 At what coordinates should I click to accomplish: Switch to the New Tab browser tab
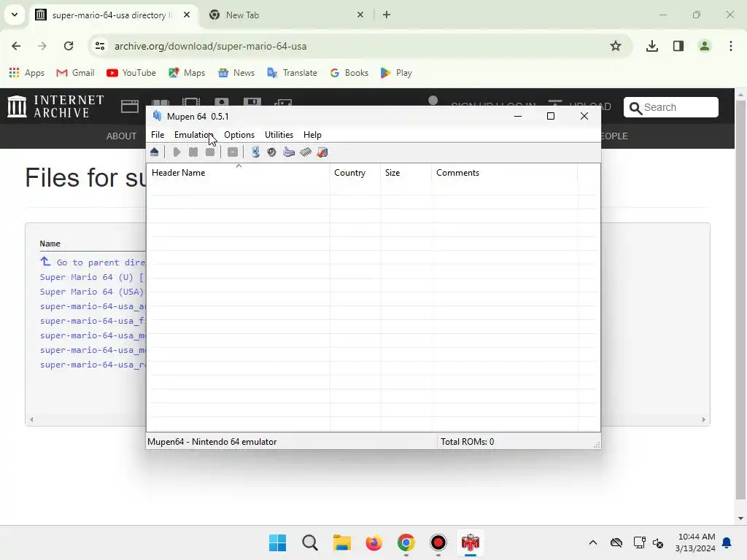pos(286,15)
